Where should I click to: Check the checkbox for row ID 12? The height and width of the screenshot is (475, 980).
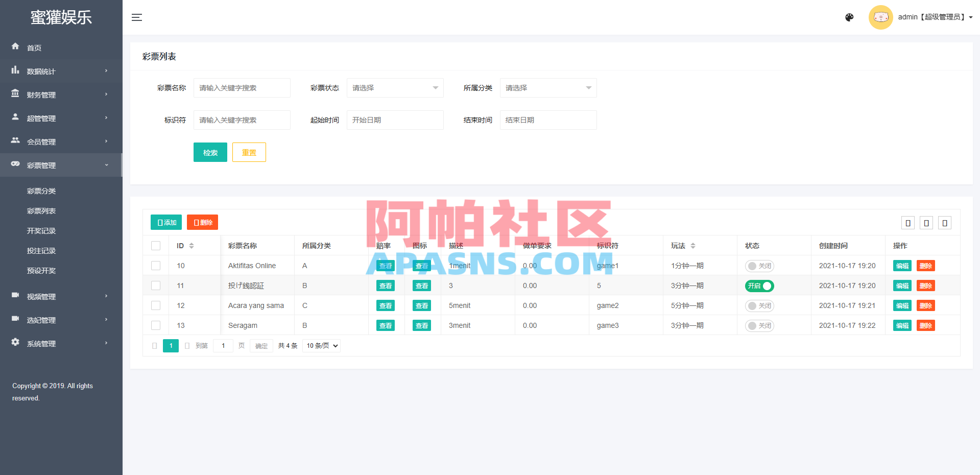click(x=156, y=305)
